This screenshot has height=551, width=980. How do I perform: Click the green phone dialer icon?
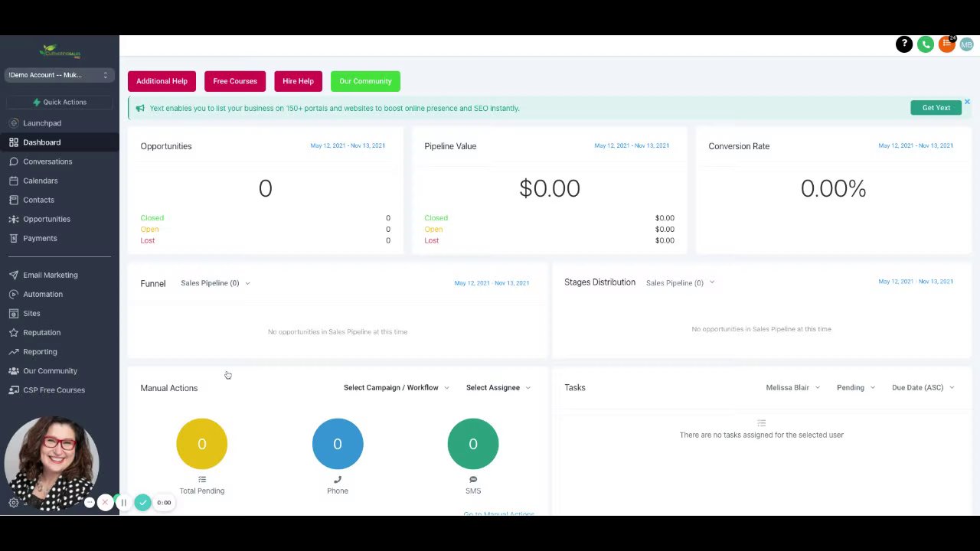926,44
